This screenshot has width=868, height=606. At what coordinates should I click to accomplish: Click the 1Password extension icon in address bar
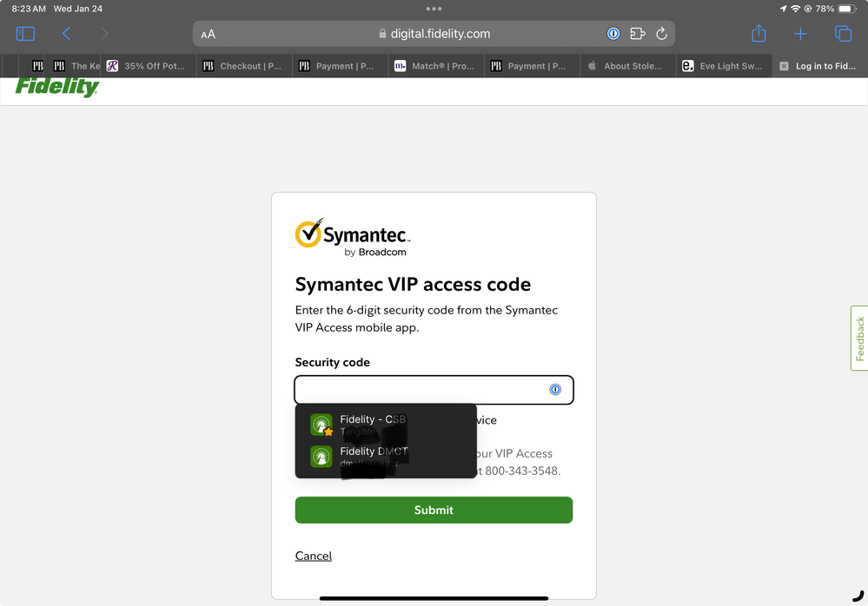[x=613, y=34]
